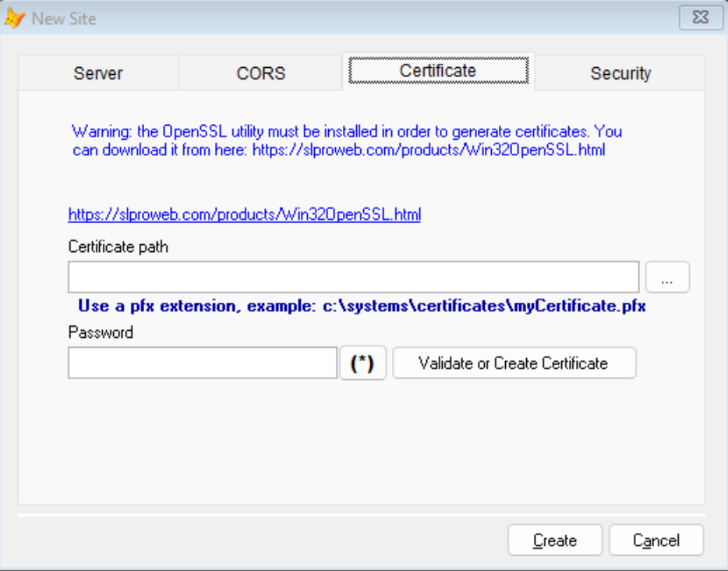Open the CORS tab
Viewport: 728px width, 571px height.
260,73
